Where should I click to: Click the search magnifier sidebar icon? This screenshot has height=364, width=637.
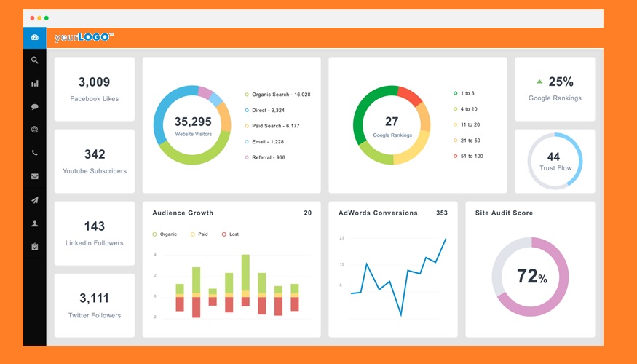34,60
